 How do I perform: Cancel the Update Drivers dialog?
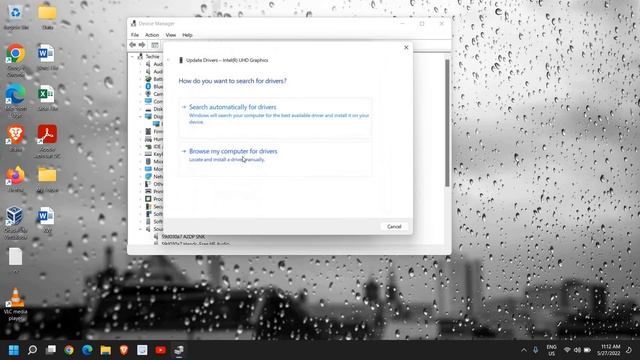(x=394, y=227)
